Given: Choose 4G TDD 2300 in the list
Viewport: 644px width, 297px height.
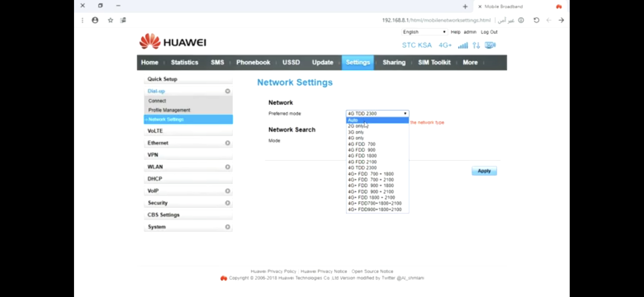Looking at the screenshot, I should pos(377,168).
